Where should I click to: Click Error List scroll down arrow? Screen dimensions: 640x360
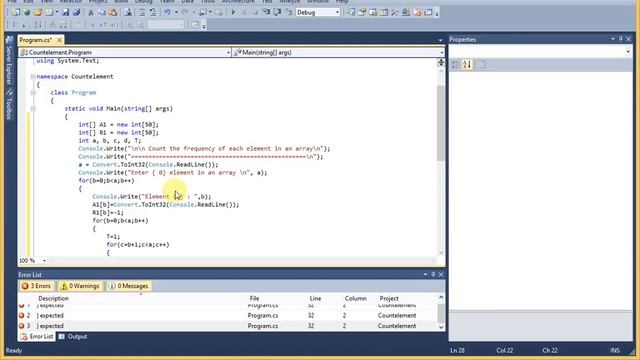click(441, 327)
